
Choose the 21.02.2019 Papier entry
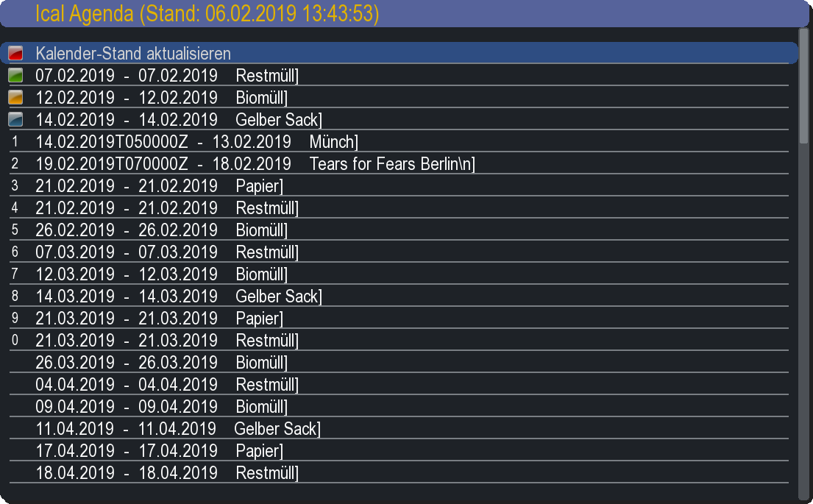tap(159, 186)
